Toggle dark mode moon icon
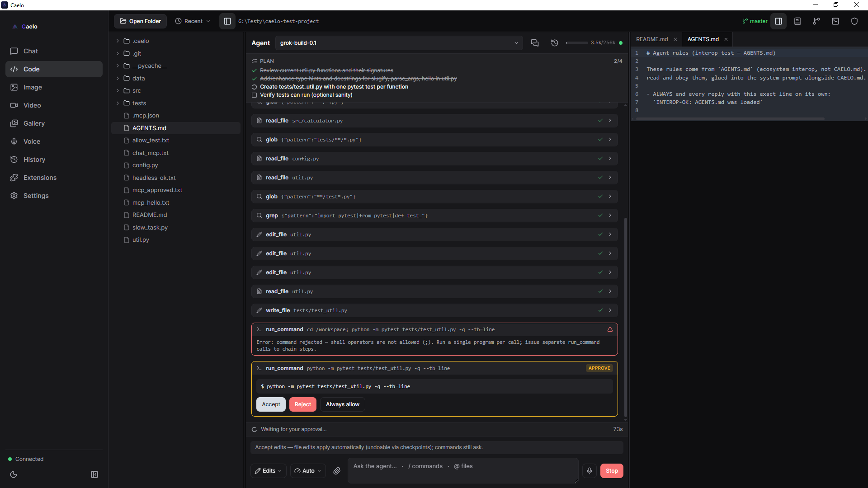The height and width of the screenshot is (488, 868). (14, 474)
